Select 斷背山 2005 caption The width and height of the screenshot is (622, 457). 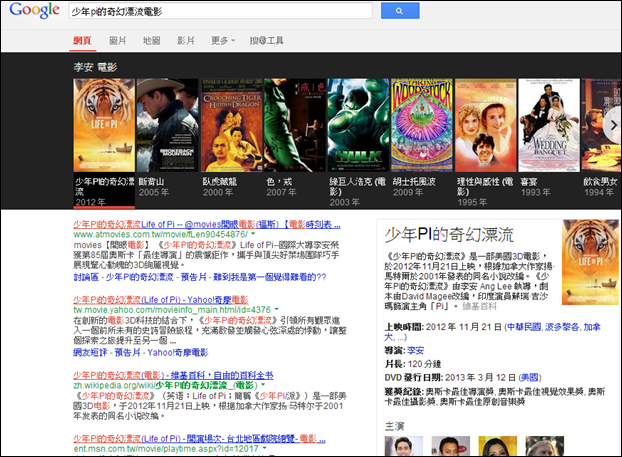point(154,187)
